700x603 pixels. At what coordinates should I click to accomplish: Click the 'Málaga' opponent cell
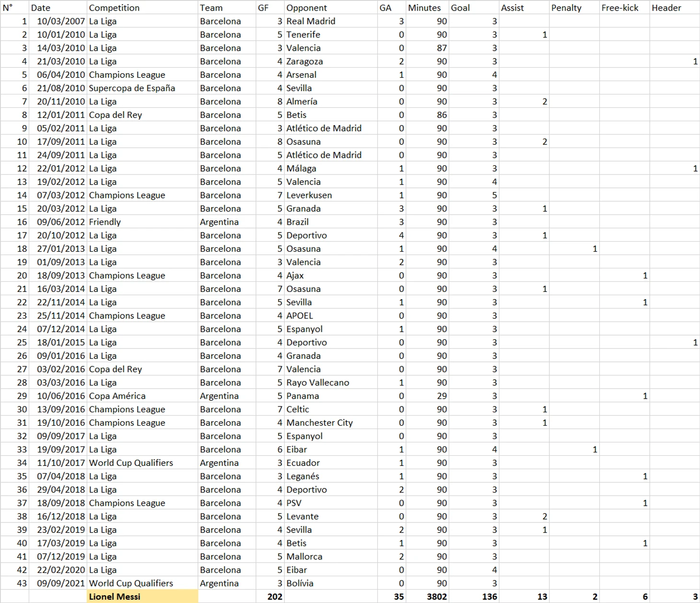coord(331,168)
